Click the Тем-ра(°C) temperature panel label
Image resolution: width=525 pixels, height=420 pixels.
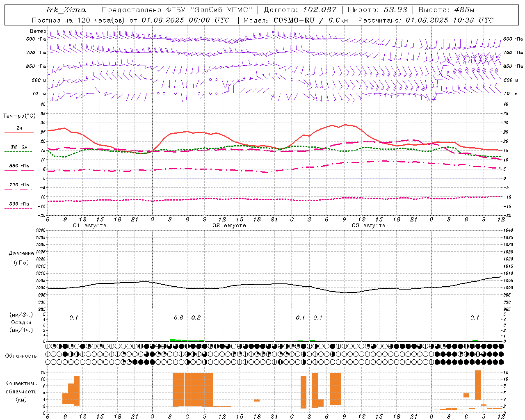click(x=19, y=116)
